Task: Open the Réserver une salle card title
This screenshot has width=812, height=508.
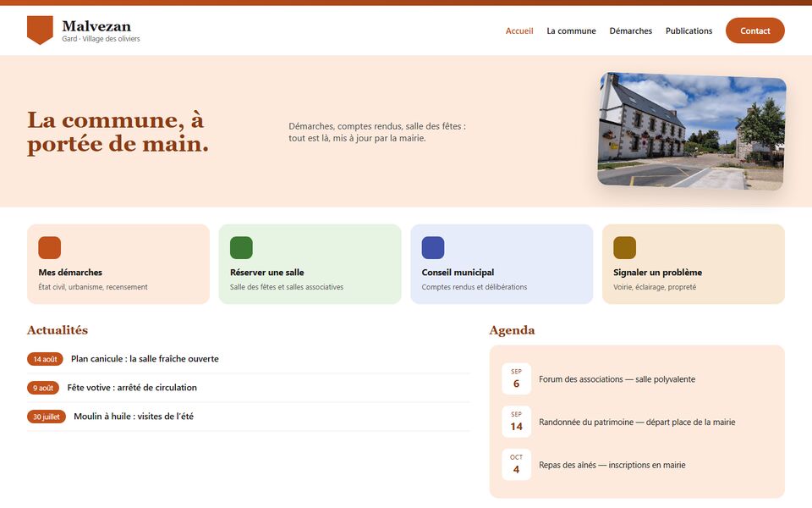Action: coord(267,272)
